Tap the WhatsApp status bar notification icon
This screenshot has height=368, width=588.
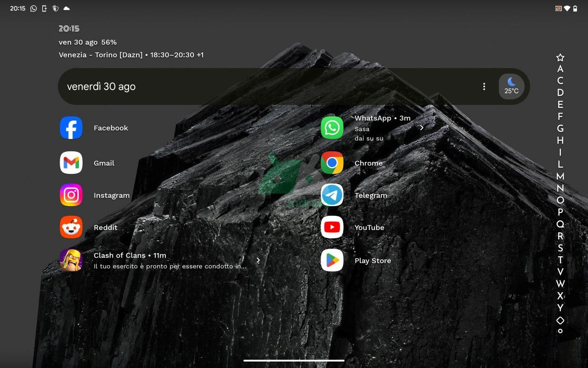click(x=34, y=8)
